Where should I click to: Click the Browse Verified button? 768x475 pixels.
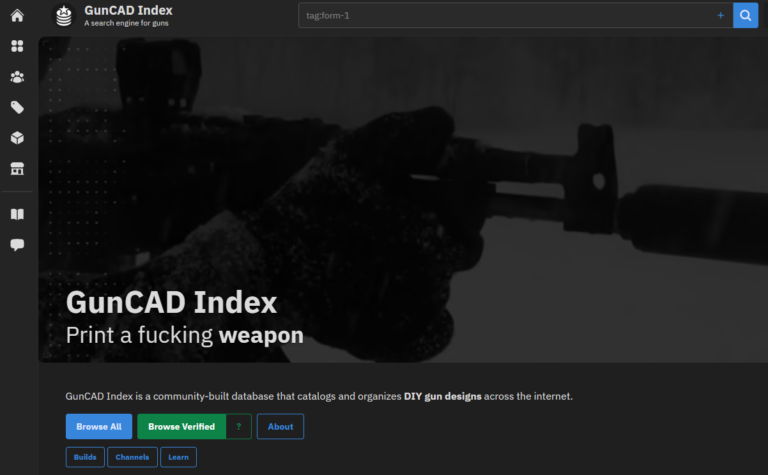pos(182,427)
